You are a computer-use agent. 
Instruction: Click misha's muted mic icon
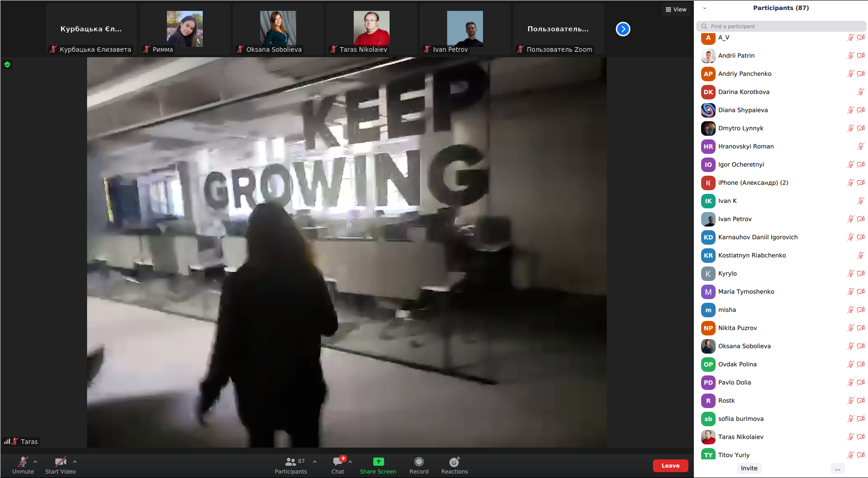[x=850, y=310]
